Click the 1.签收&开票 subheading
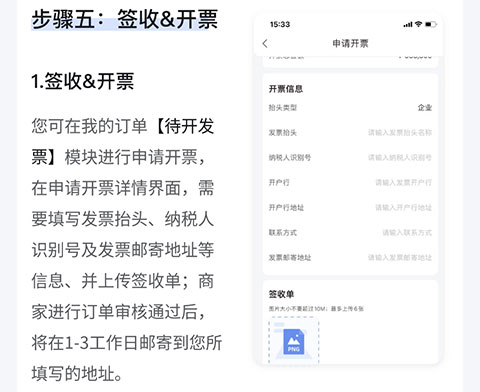Image resolution: width=480 pixels, height=392 pixels. (x=83, y=81)
